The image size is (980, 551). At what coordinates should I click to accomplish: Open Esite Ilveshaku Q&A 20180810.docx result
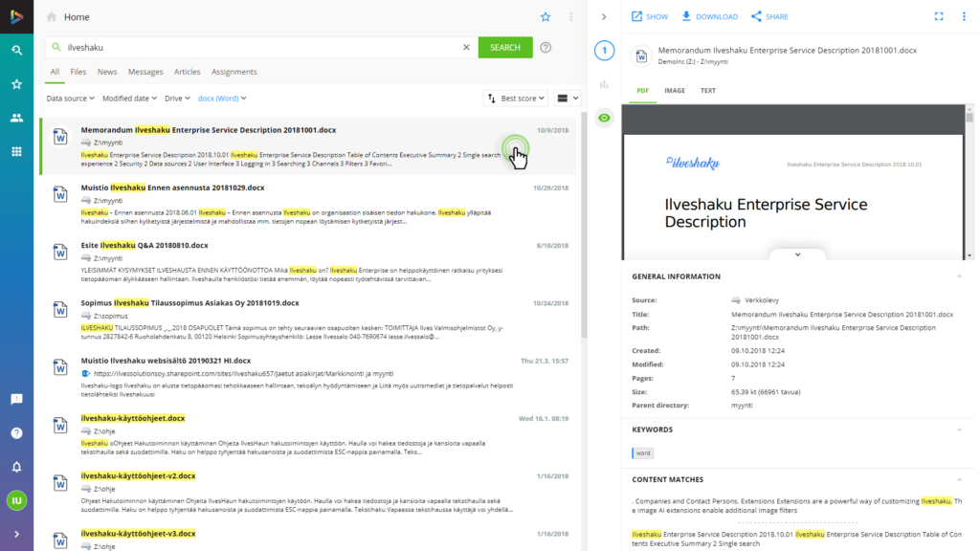145,246
